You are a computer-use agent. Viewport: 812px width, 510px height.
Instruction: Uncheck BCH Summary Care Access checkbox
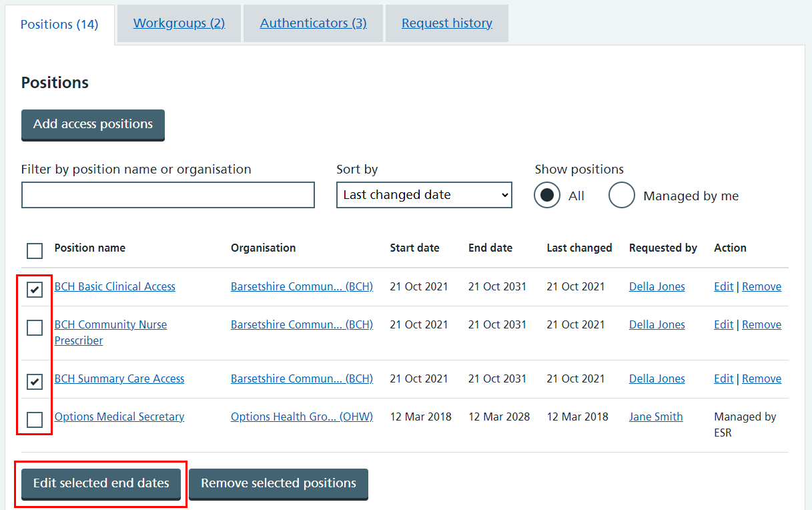[x=35, y=382]
